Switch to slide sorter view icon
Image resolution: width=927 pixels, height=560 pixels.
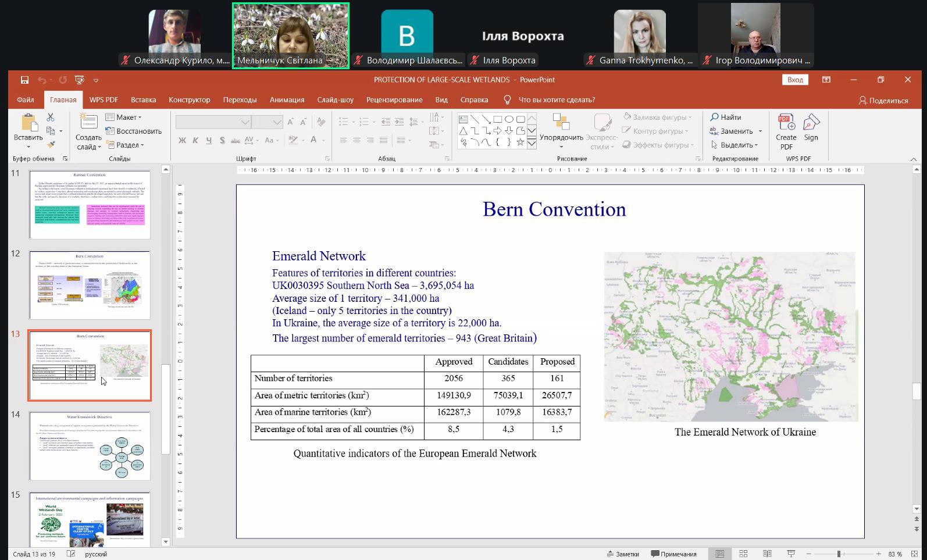(x=743, y=554)
